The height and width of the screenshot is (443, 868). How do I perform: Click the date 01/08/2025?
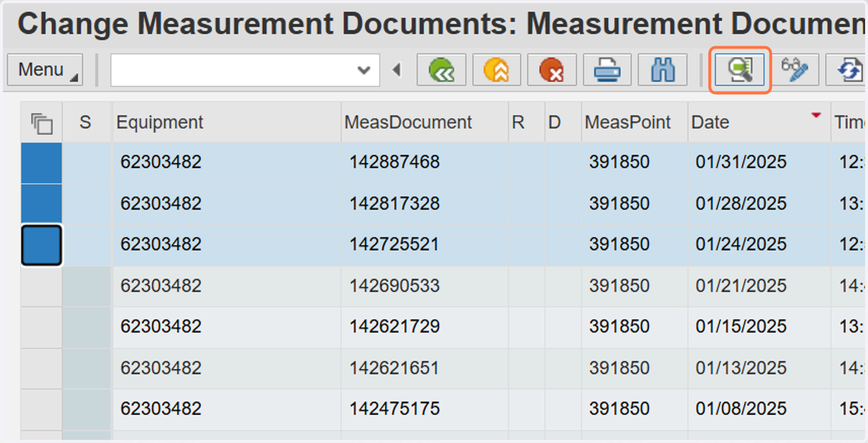[741, 410]
